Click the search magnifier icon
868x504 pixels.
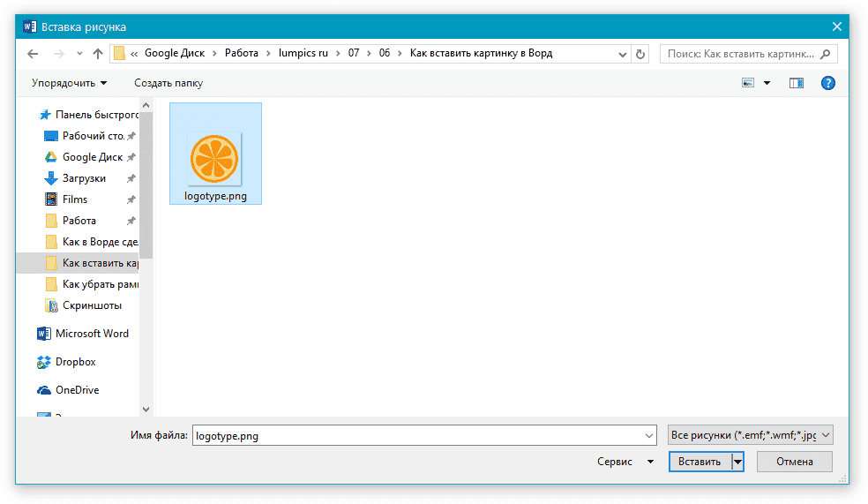(826, 54)
